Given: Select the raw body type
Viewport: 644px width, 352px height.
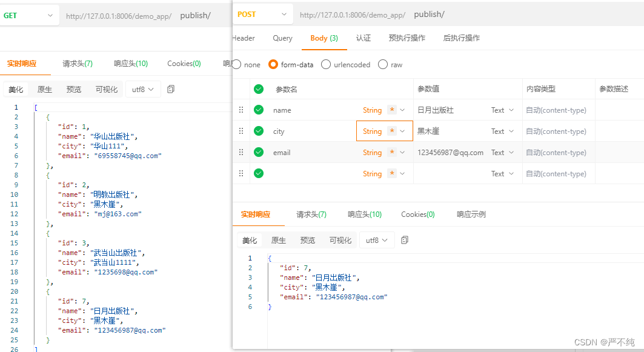Looking at the screenshot, I should (383, 64).
